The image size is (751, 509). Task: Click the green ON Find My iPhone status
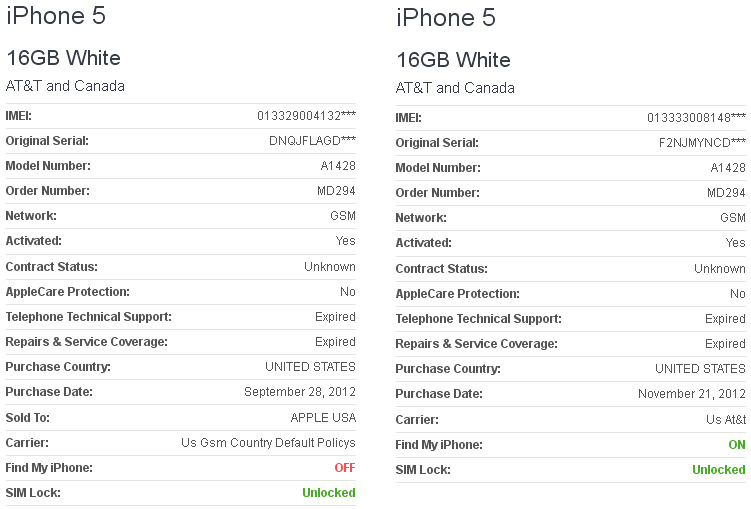(x=735, y=445)
